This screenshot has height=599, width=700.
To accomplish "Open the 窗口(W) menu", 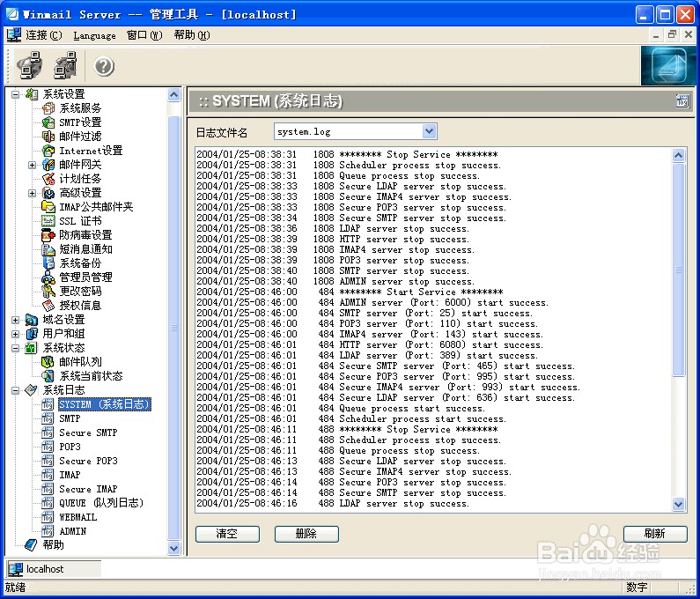I will 144,35.
